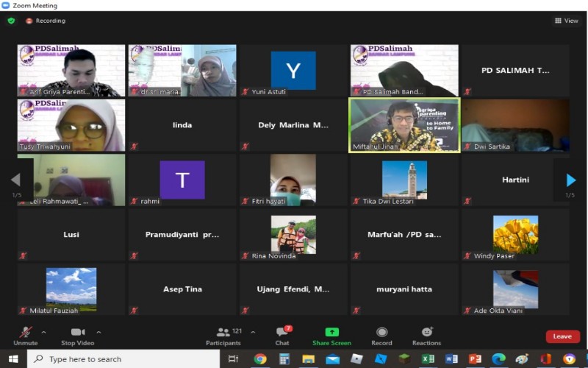Screen dimensions: 588x368
Task: Open the Chat panel
Action: coord(282,336)
